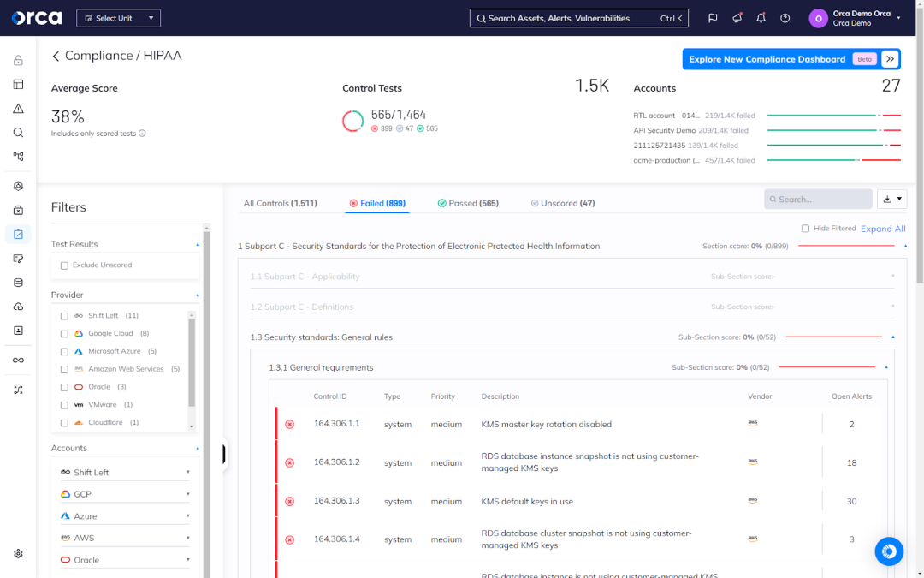
Task: Check the Oracle provider checkbox
Action: point(64,388)
